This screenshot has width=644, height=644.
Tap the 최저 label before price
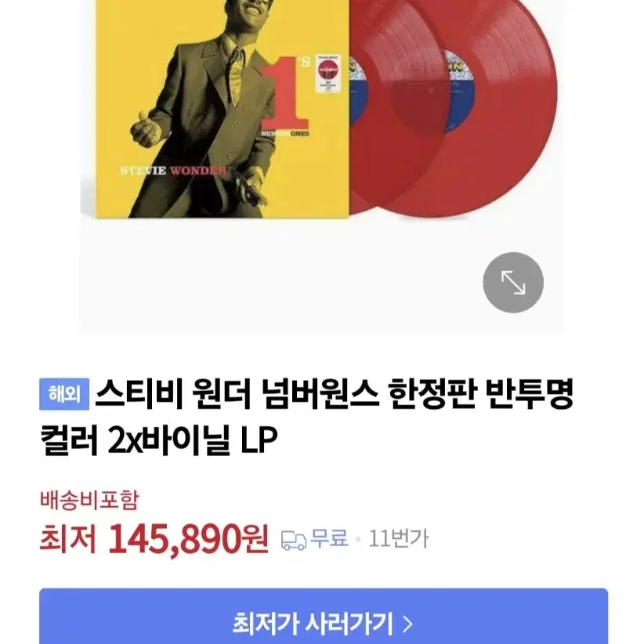pos(67,539)
